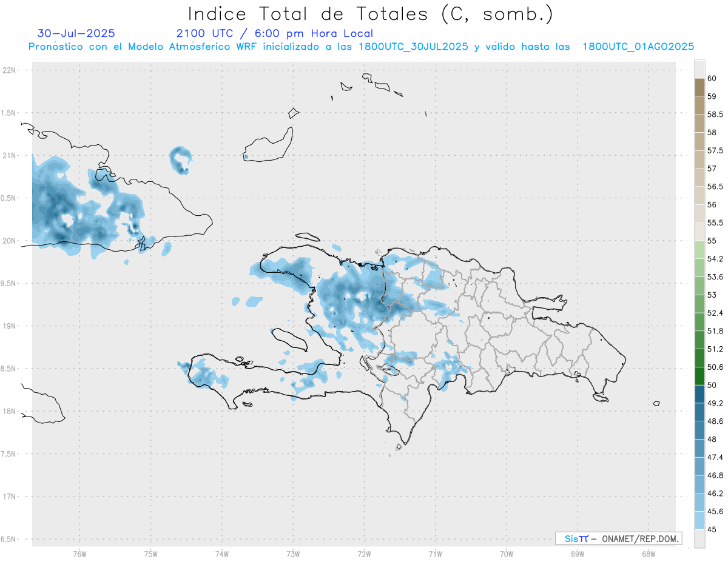Click the '45.6' legend value
Viewport: 728px width, 562px height.
[x=715, y=511]
